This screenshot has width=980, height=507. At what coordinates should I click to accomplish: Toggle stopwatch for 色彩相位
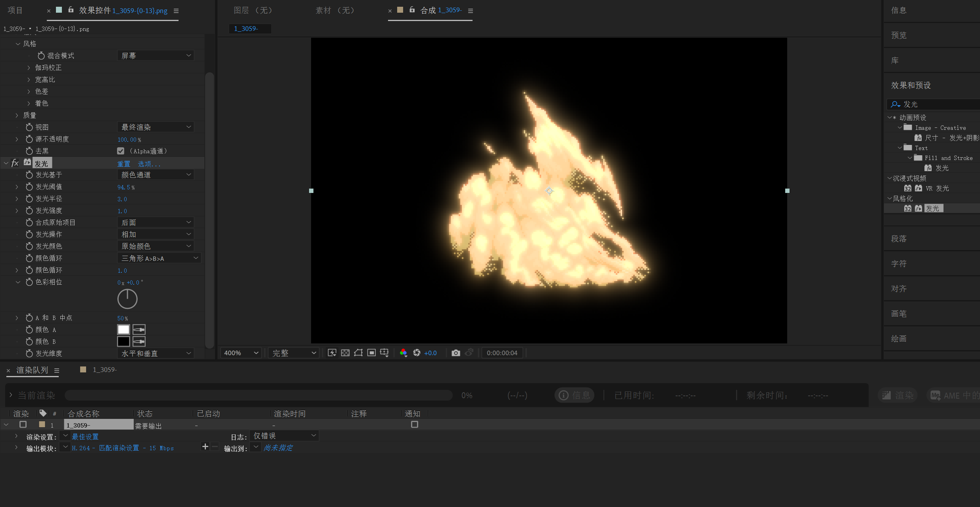coord(29,282)
